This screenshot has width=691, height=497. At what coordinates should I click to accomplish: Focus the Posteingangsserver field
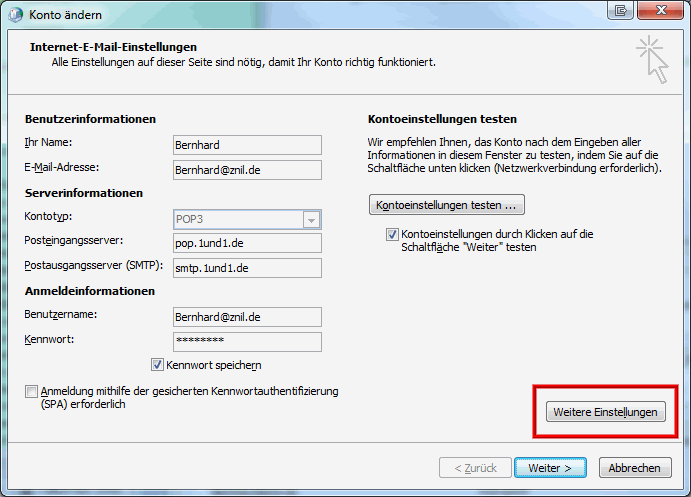[246, 243]
